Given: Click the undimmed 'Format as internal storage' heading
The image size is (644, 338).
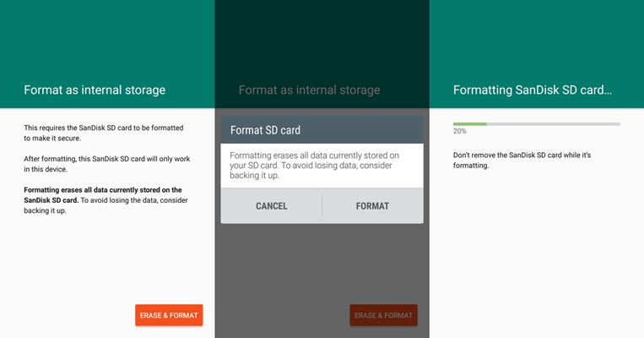Looking at the screenshot, I should [95, 90].
